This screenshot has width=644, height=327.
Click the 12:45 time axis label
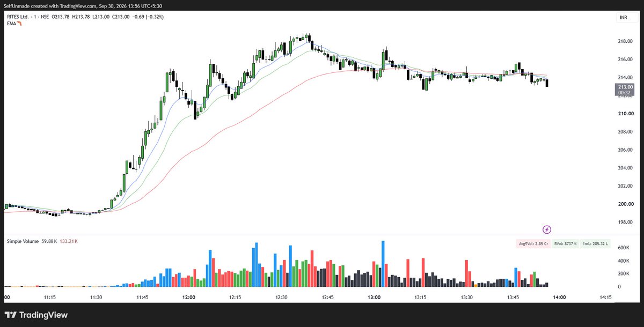click(328, 298)
